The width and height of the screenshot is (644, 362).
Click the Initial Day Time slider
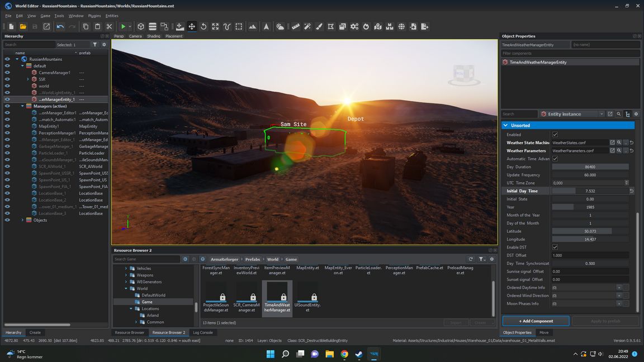pos(590,191)
